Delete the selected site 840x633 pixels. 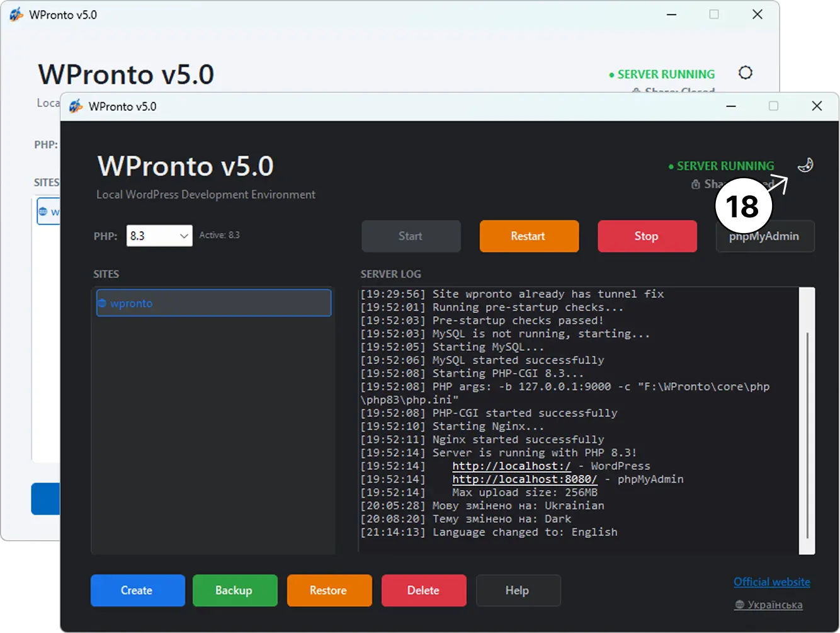tap(424, 590)
